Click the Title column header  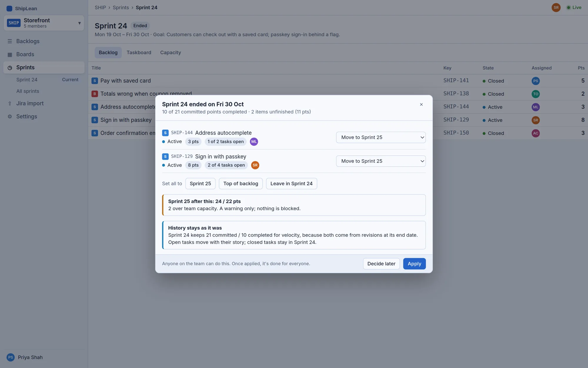[96, 68]
